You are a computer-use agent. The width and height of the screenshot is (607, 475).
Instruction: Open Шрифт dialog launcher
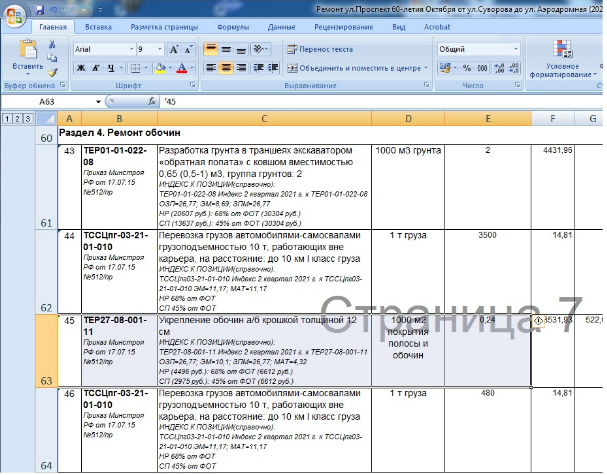point(193,85)
